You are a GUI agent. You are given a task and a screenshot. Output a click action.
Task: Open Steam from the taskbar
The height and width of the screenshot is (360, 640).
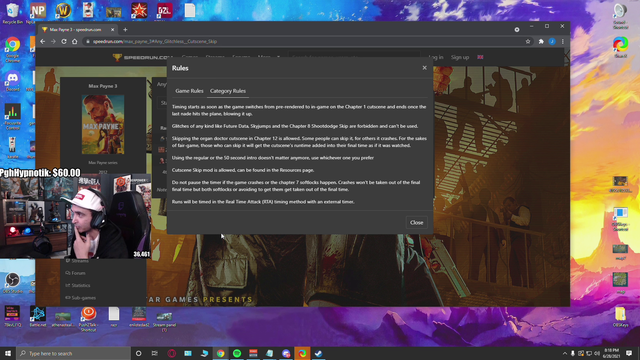(318, 353)
